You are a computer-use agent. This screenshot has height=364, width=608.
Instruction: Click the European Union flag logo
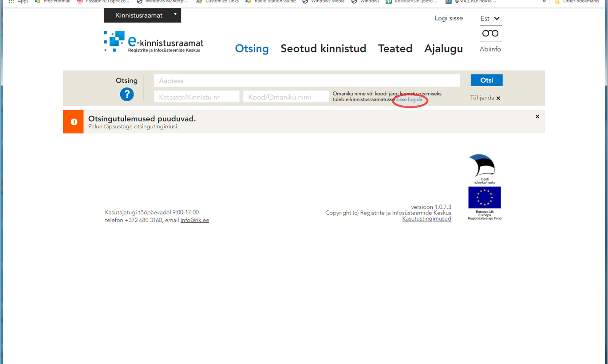(x=485, y=198)
